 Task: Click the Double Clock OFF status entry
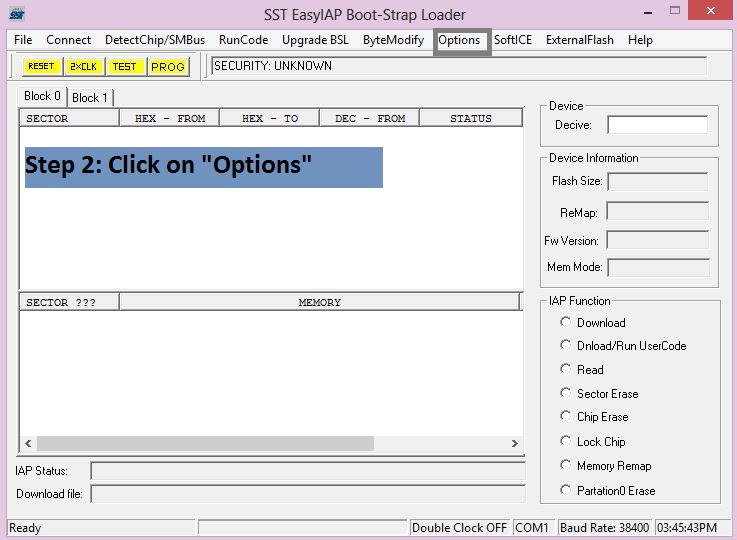click(x=459, y=527)
